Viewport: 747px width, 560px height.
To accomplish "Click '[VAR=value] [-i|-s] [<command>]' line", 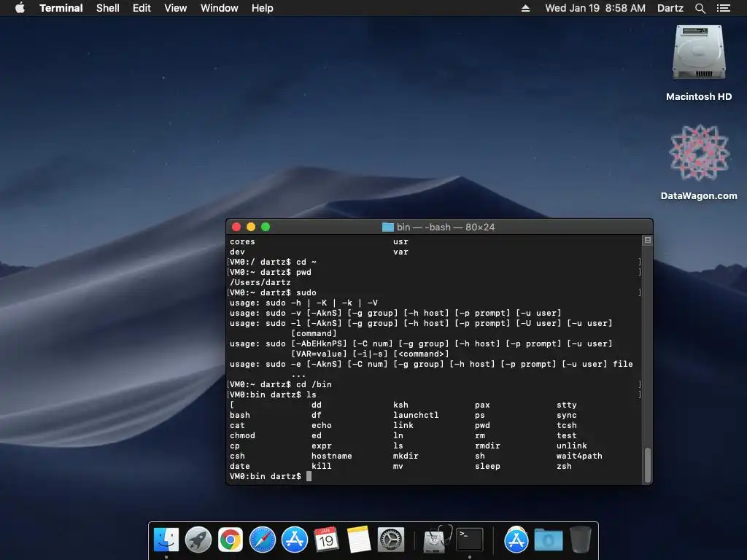I will pyautogui.click(x=370, y=354).
